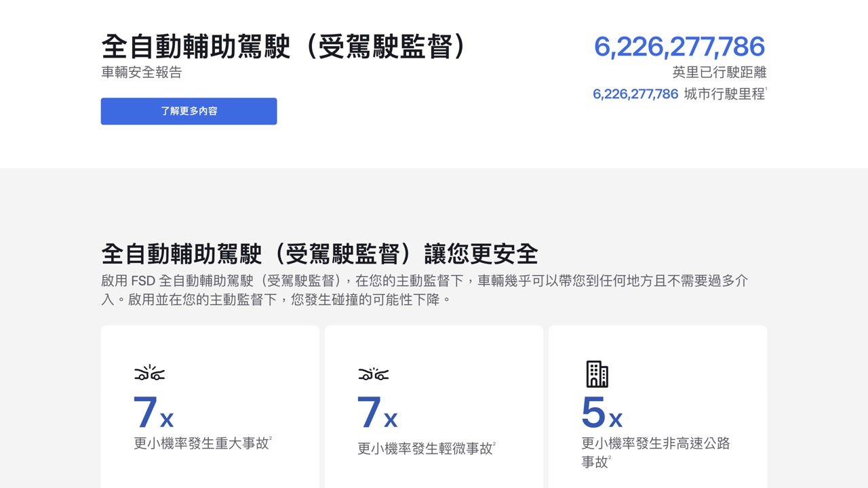Image resolution: width=868 pixels, height=488 pixels.
Task: Click the 英里已行駛距離 caption
Action: coord(719,72)
